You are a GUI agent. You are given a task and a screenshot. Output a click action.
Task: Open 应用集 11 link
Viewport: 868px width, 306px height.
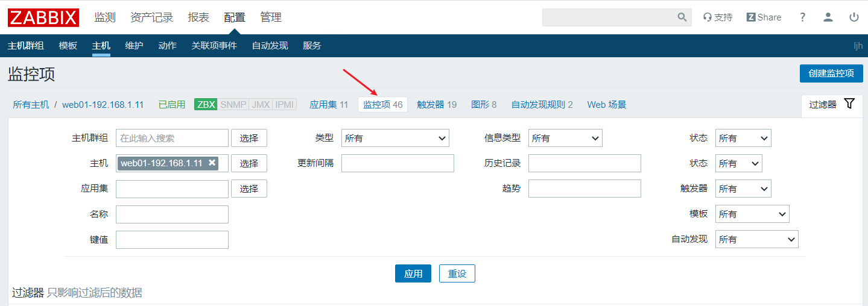[329, 105]
